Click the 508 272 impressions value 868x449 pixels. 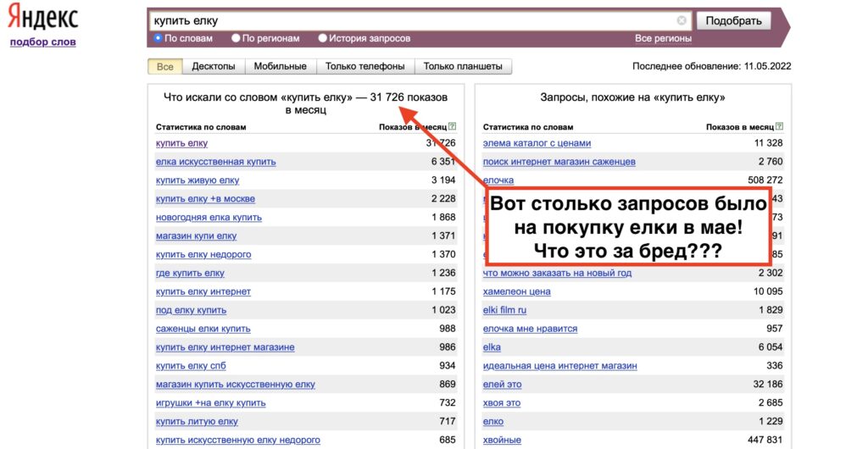click(765, 180)
